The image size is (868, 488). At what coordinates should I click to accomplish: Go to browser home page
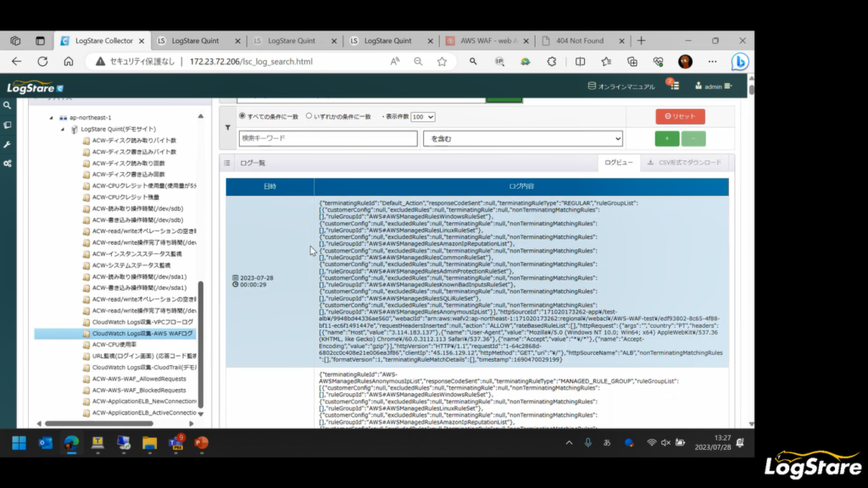click(68, 61)
